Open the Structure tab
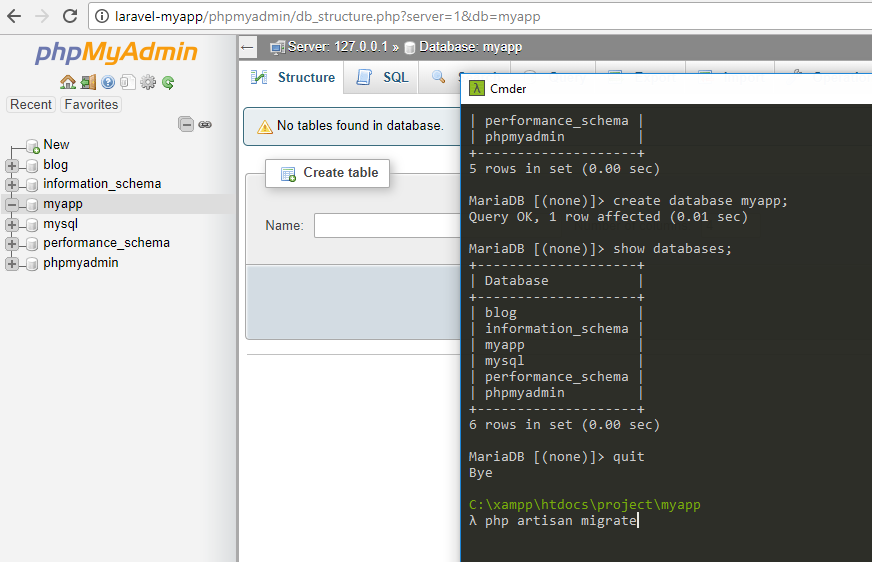 point(293,77)
